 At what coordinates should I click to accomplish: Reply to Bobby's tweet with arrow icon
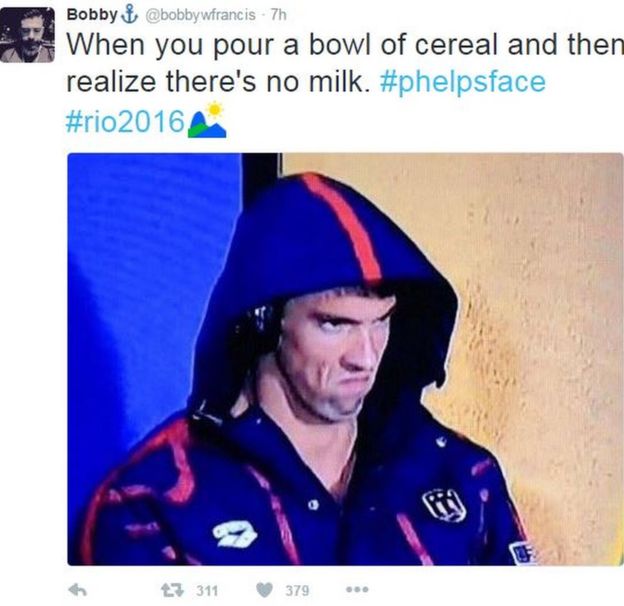pos(78,590)
